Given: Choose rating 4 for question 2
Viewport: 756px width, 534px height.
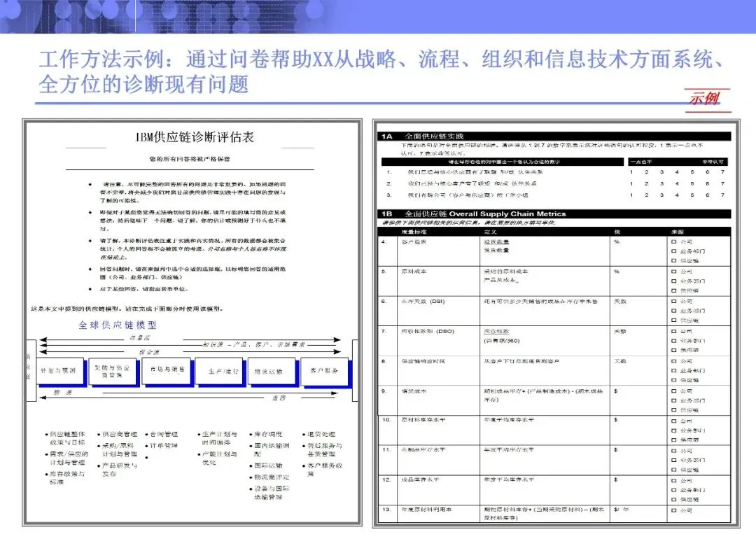Looking at the screenshot, I should 677,183.
